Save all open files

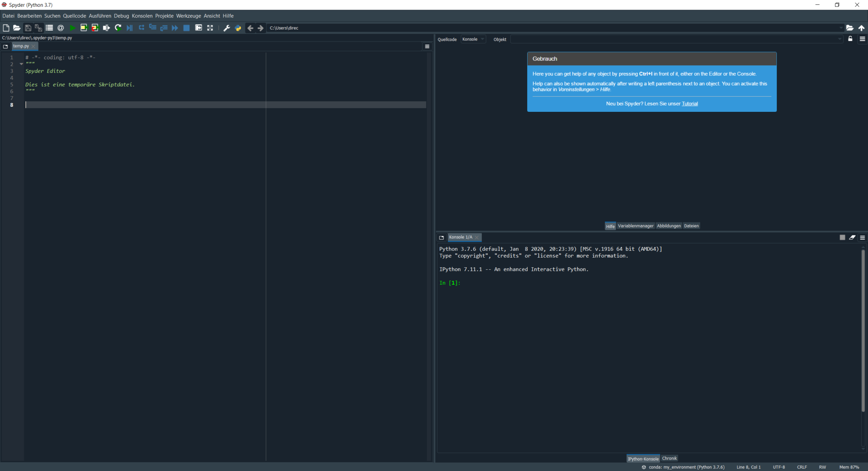tap(39, 28)
